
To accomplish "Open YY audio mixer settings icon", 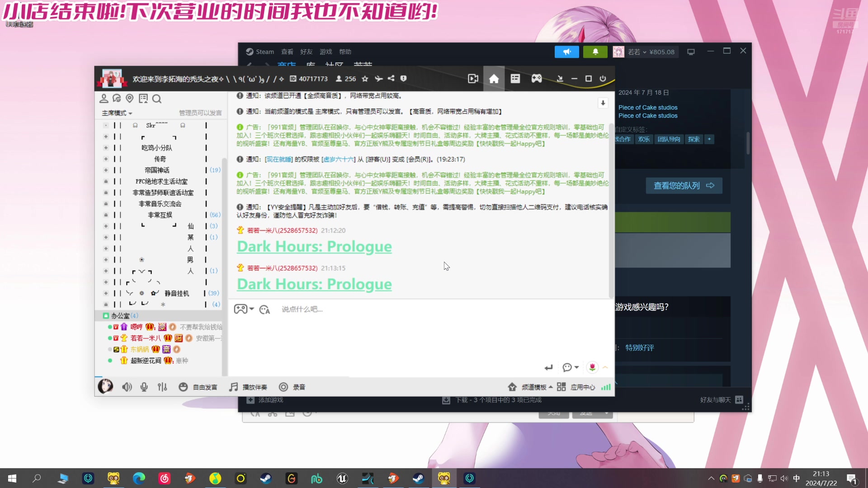I will (x=162, y=387).
